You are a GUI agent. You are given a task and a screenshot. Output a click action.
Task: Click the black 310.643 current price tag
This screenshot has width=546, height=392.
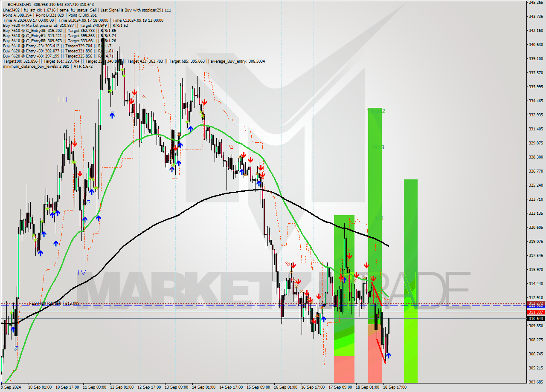[536, 318]
